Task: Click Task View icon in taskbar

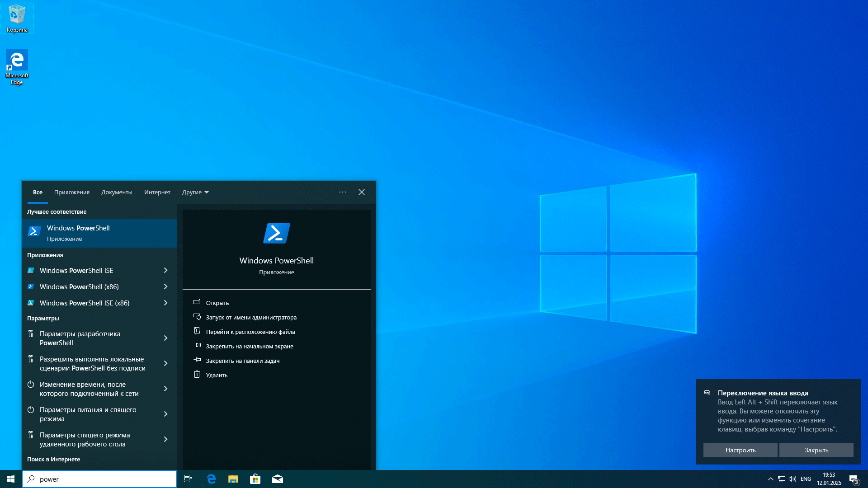Action: (x=188, y=479)
